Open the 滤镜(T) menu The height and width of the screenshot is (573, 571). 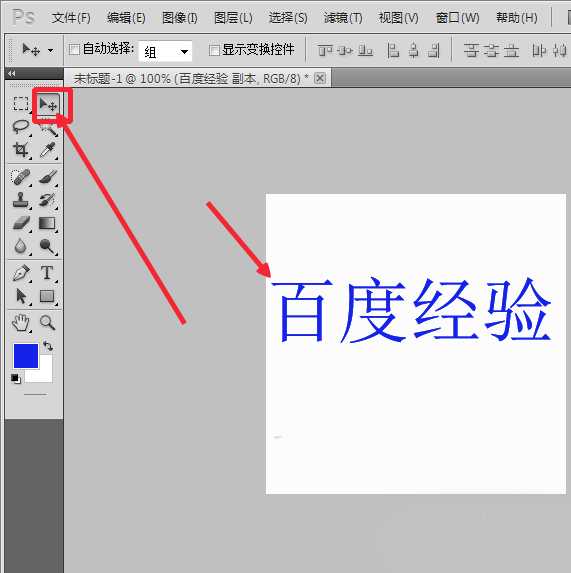pos(343,18)
